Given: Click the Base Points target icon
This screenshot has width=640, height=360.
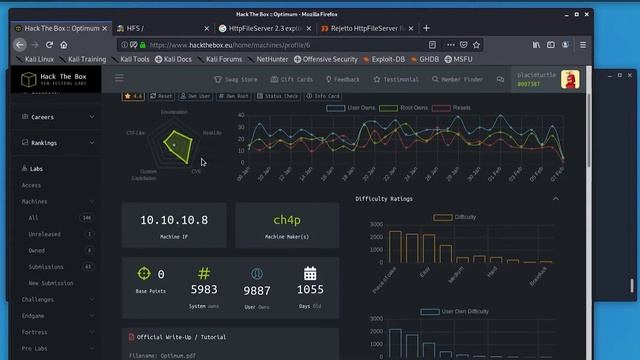Looking at the screenshot, I should point(144,273).
